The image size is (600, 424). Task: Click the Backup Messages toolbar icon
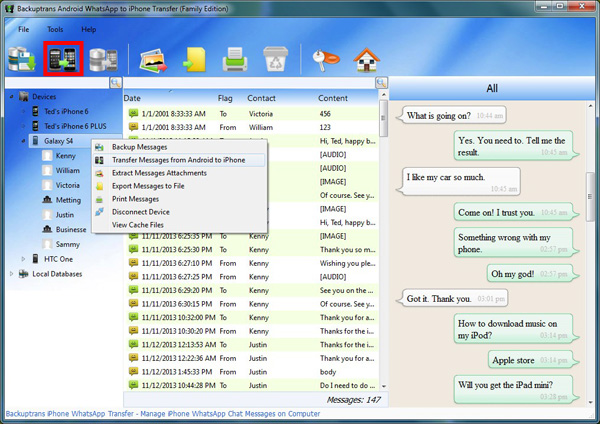tap(22, 59)
